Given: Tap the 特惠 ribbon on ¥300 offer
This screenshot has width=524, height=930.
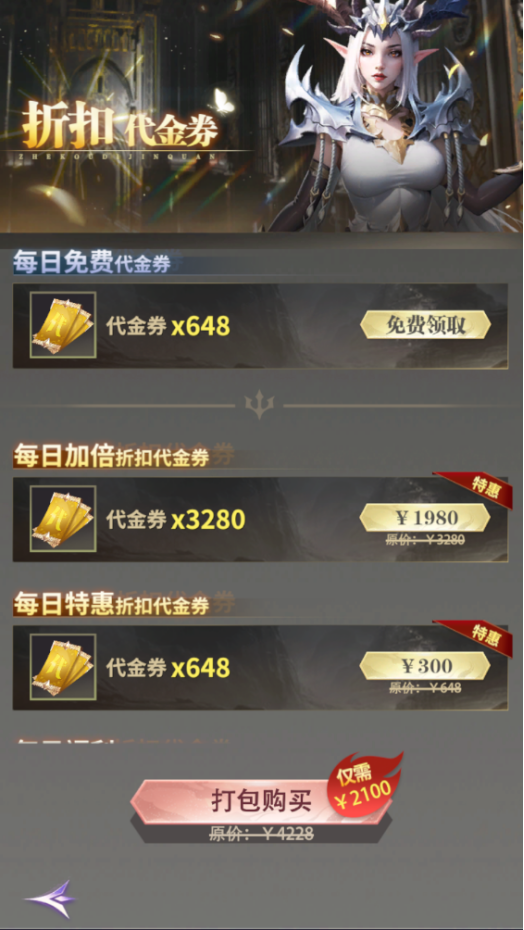Looking at the screenshot, I should pyautogui.click(x=475, y=638).
